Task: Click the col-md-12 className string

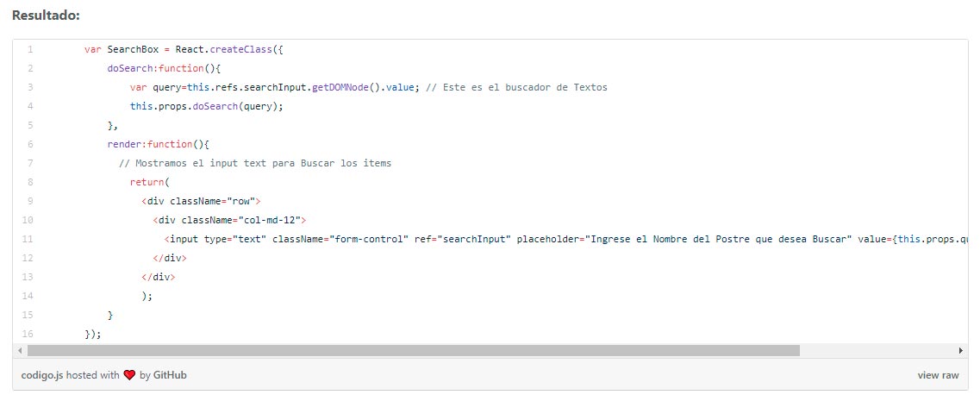Action: pyautogui.click(x=270, y=220)
